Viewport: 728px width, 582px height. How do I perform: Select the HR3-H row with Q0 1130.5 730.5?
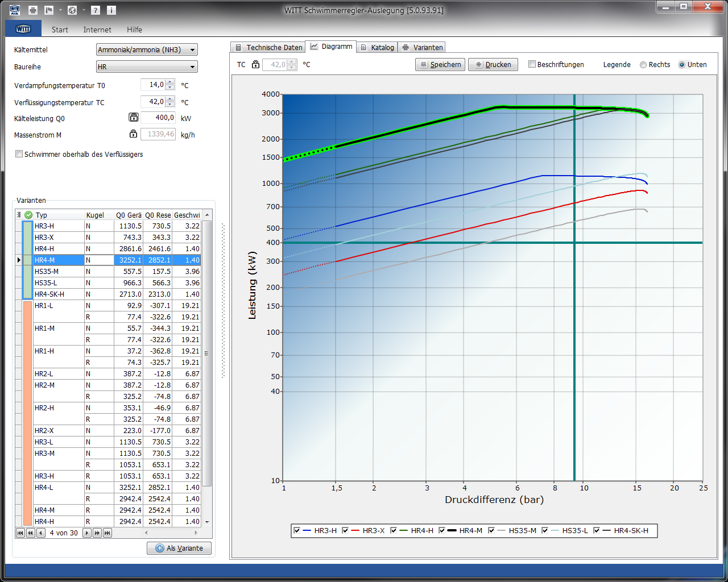pyautogui.click(x=117, y=226)
